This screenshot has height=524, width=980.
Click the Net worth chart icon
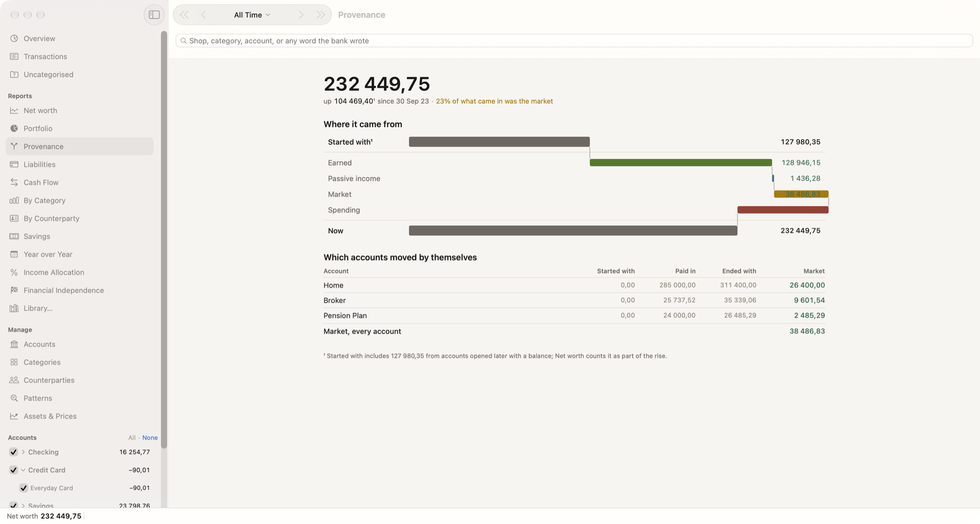click(14, 110)
